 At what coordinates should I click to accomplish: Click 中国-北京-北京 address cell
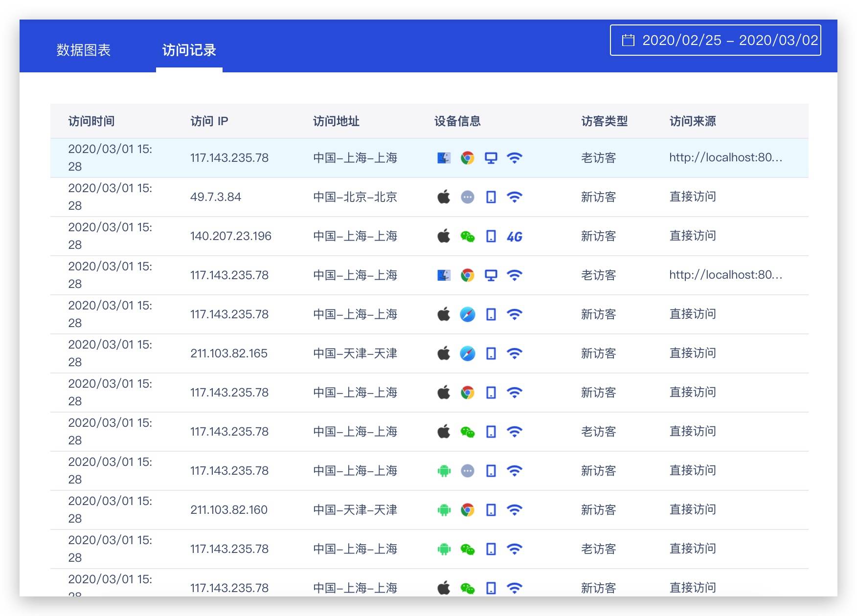(355, 197)
